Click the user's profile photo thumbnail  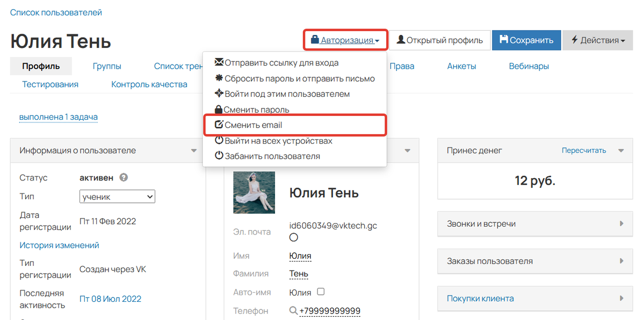pyautogui.click(x=254, y=192)
